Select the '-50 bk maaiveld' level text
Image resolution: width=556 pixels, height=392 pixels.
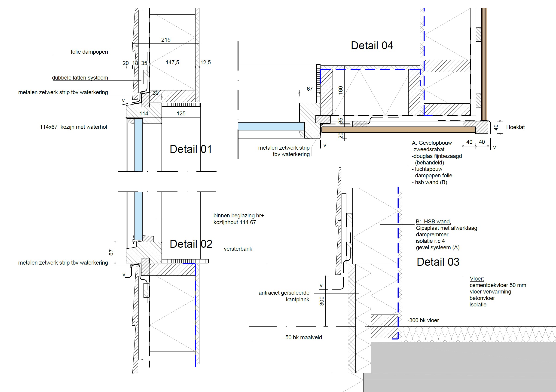coord(302,337)
